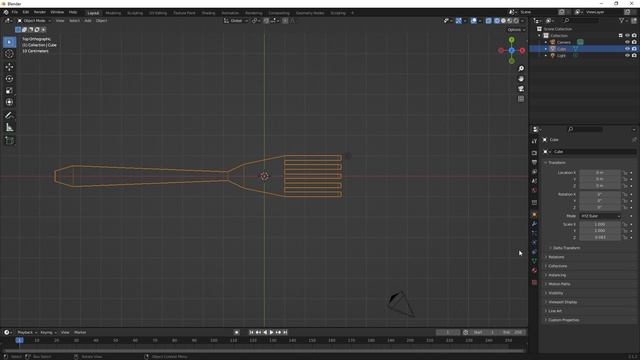Toggle X-ray display in viewport header

click(489, 21)
